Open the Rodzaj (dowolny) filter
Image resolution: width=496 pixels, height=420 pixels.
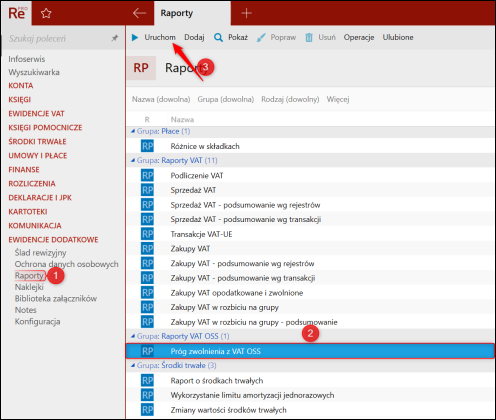click(290, 99)
